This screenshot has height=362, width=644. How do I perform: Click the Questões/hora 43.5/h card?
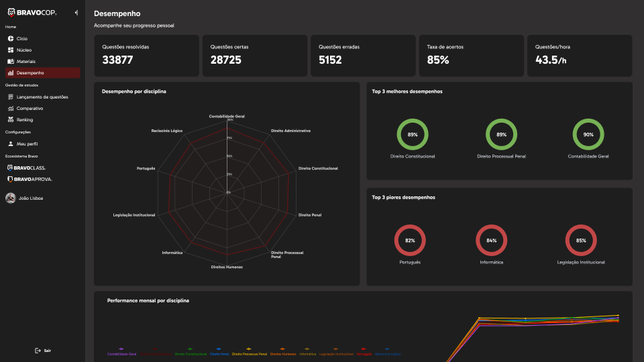click(580, 56)
